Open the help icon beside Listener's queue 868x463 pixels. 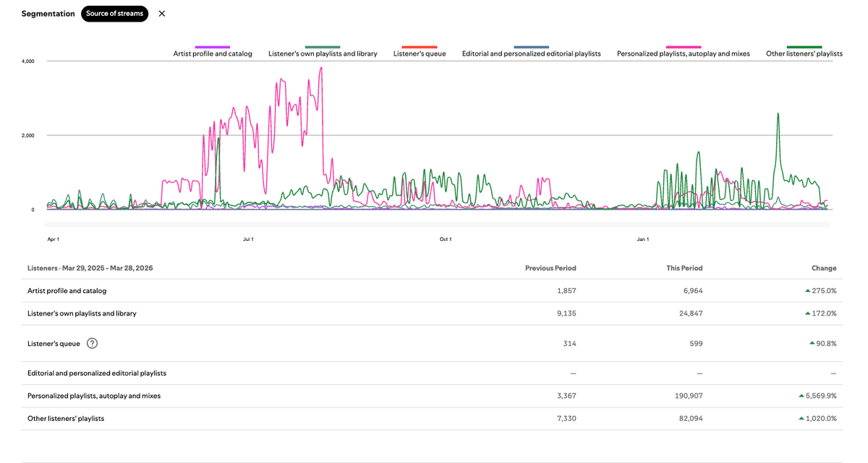(93, 344)
